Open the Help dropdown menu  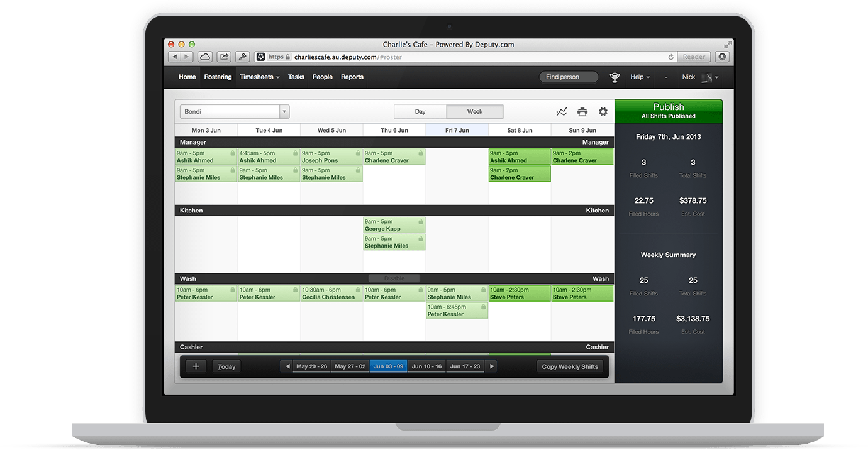(640, 77)
